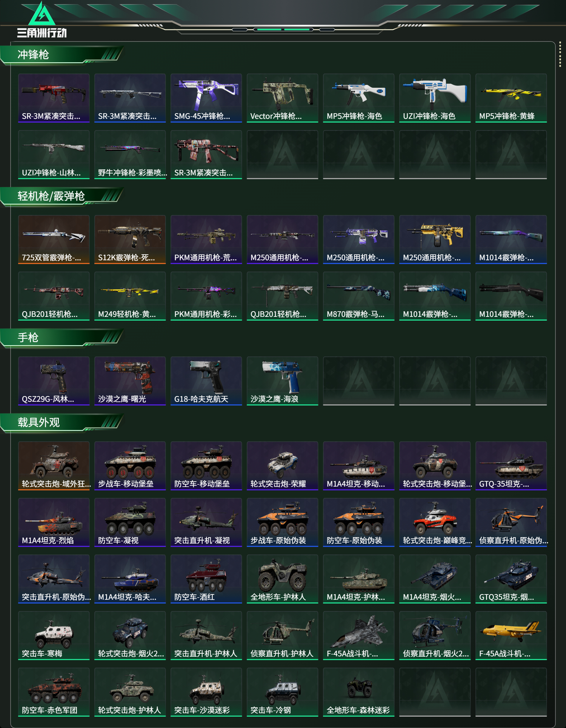This screenshot has height=728, width=566.
Task: Select the 全地形车-森林迷彩 vehicle skin
Action: 358,692
